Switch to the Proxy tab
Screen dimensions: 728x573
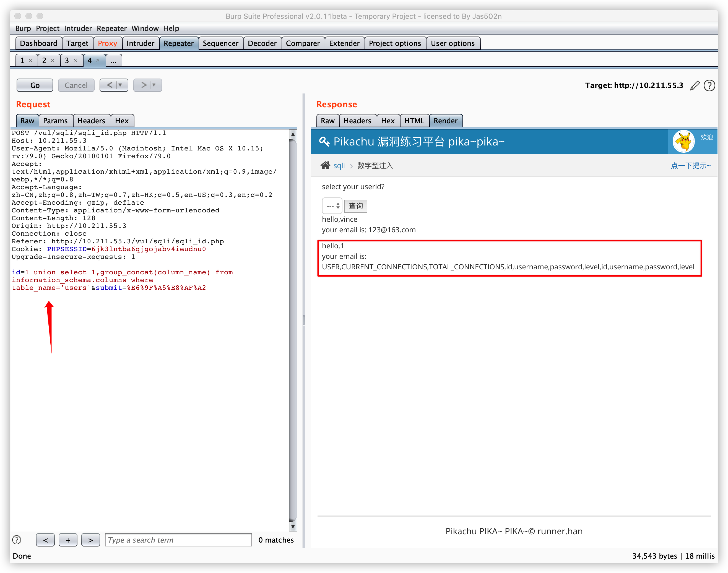[107, 43]
